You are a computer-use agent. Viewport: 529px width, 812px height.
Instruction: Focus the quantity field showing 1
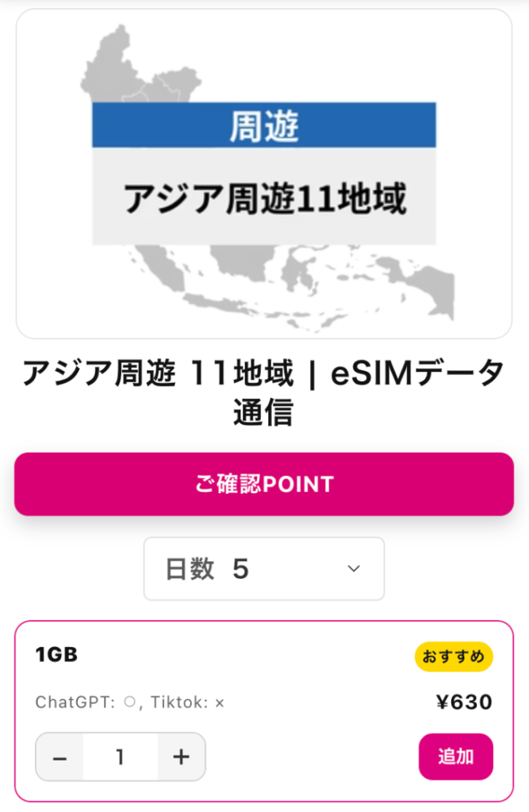tap(120, 757)
